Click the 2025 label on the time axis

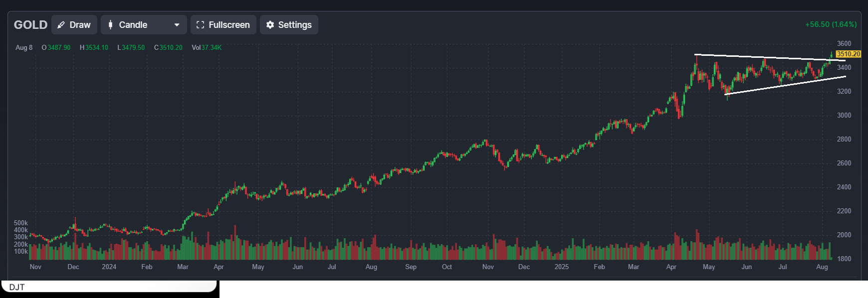[561, 267]
